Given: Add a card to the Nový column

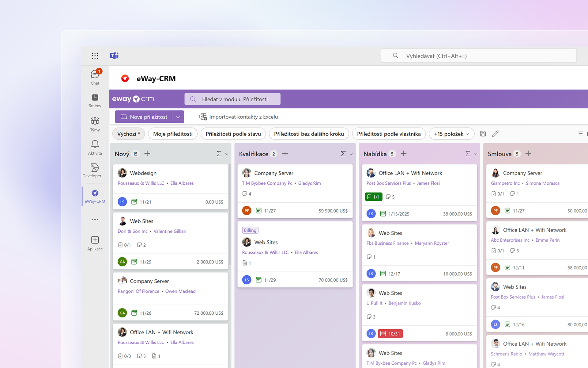Looking at the screenshot, I should pyautogui.click(x=147, y=154).
